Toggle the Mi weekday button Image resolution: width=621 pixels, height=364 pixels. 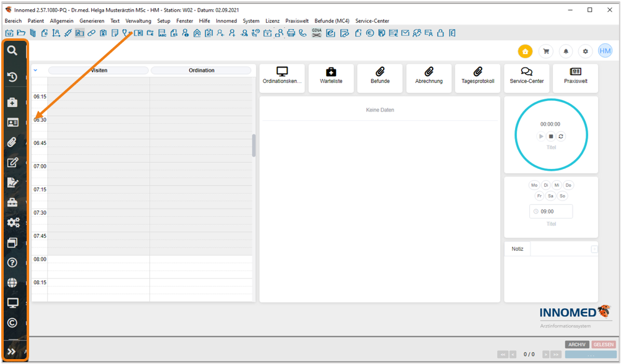tap(557, 185)
